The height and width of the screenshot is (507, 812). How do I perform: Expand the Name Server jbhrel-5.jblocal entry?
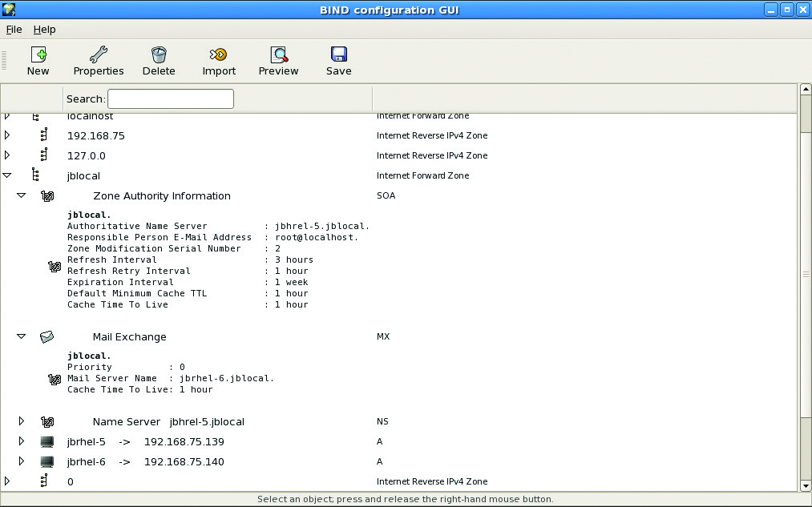(x=22, y=421)
